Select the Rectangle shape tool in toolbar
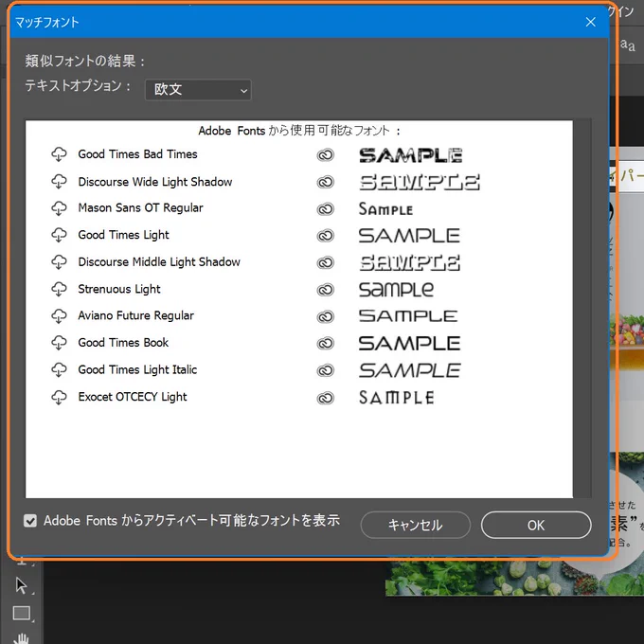644x644 pixels. point(22,614)
